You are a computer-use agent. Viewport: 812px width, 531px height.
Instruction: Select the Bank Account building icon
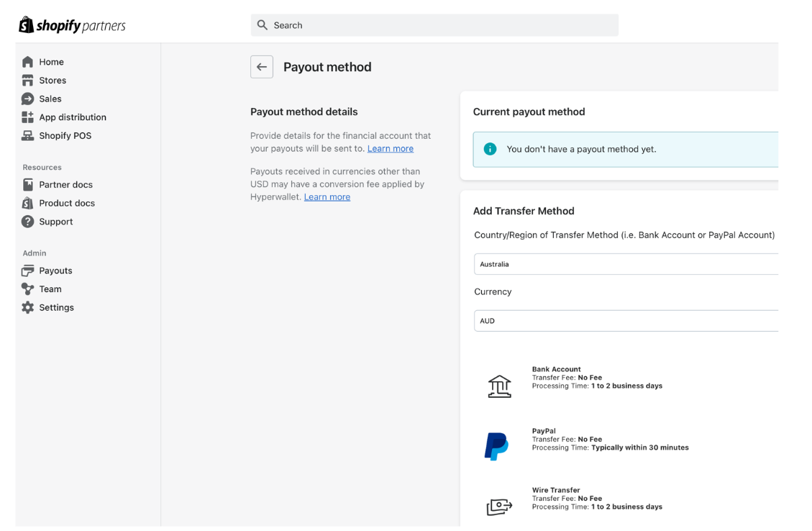point(499,386)
